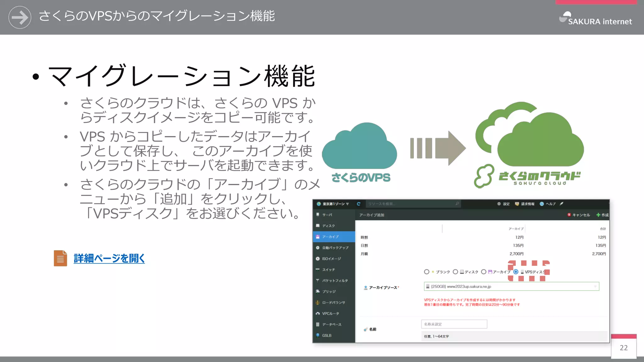Click the さくらのVPSからのマイグレーション機能 header title
Image resolution: width=644 pixels, height=362 pixels.
(x=157, y=16)
